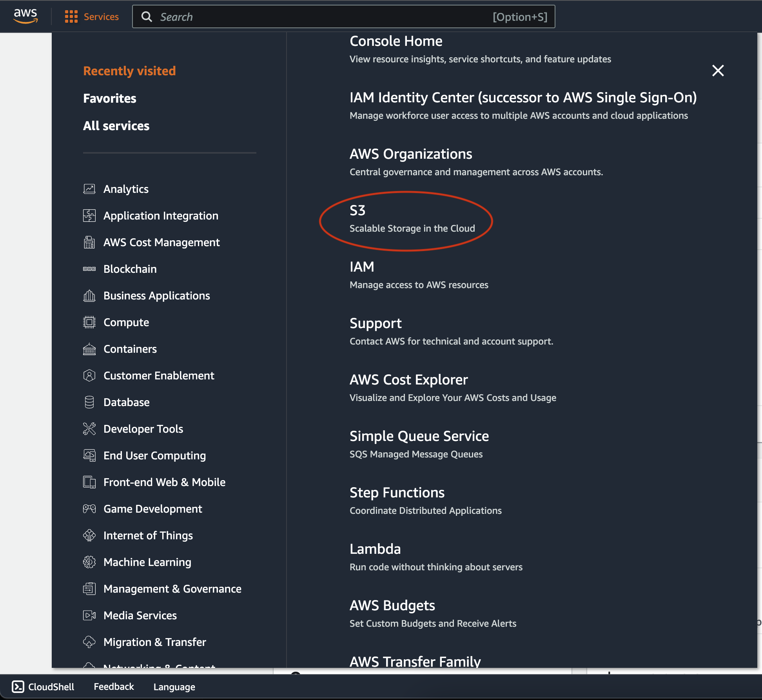Open Step Functions
The width and height of the screenshot is (762, 700).
coord(397,493)
